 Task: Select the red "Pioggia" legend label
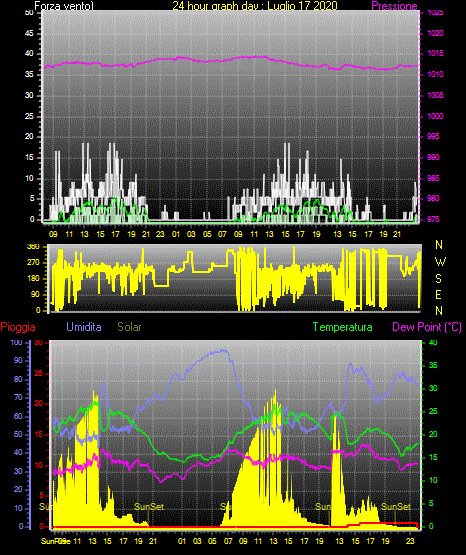[x=18, y=327]
